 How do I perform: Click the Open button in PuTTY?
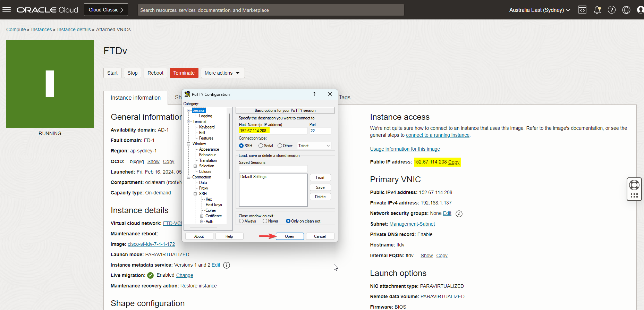[290, 236]
